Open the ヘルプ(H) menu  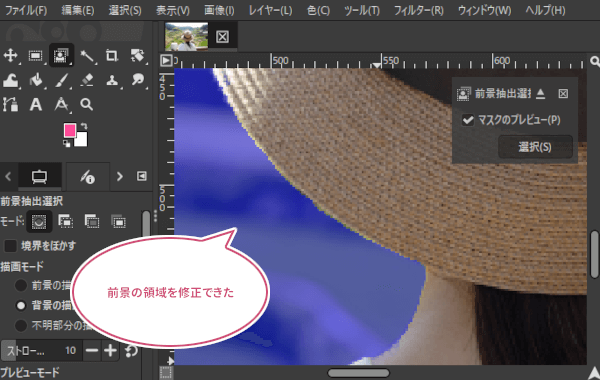pyautogui.click(x=545, y=10)
